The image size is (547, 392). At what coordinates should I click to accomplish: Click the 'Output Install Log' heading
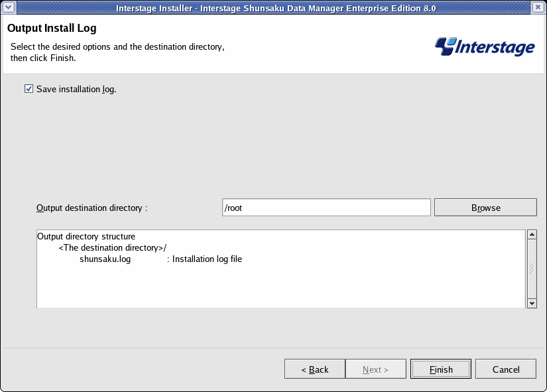(x=52, y=28)
